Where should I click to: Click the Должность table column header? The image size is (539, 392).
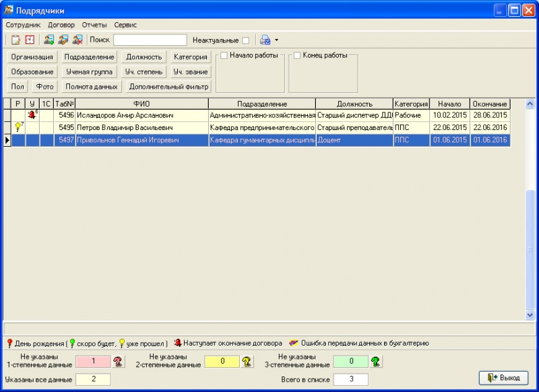point(354,104)
